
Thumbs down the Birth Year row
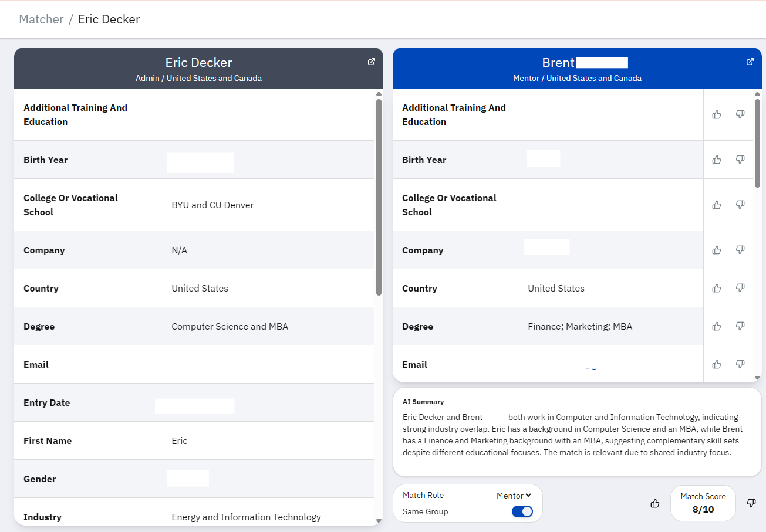740,160
